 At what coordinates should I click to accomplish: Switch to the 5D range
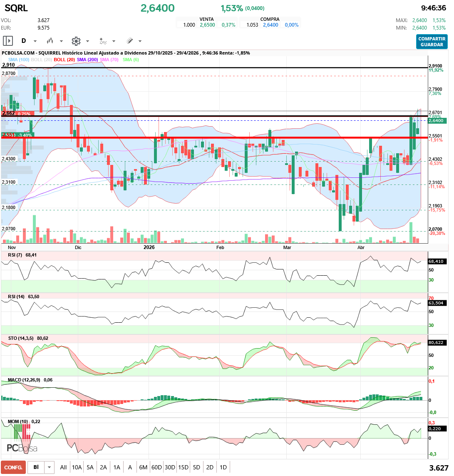196,468
